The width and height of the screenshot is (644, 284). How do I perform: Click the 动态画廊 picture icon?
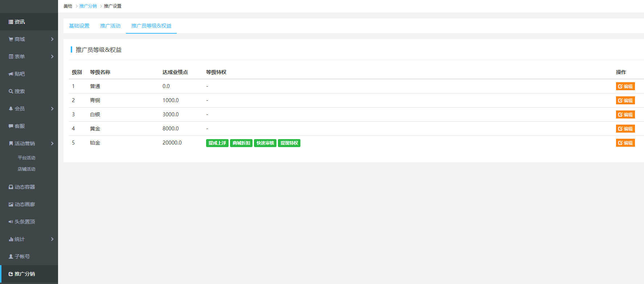pos(11,204)
